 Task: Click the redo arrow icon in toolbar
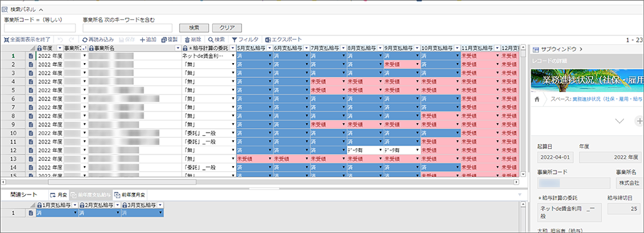tap(71, 40)
